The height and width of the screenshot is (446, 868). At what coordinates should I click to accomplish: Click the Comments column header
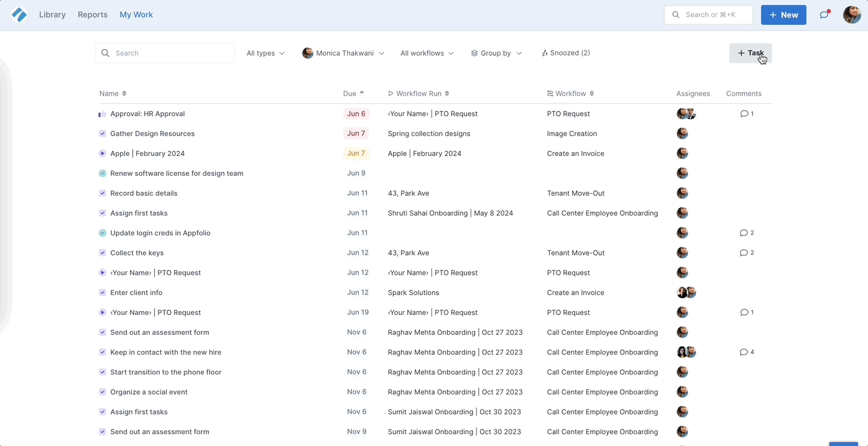click(x=744, y=94)
